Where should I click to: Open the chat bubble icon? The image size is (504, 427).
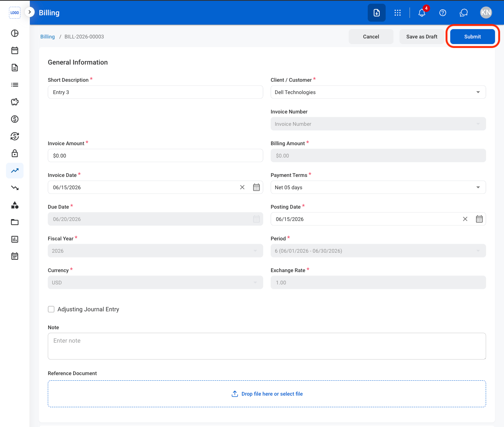pos(464,13)
